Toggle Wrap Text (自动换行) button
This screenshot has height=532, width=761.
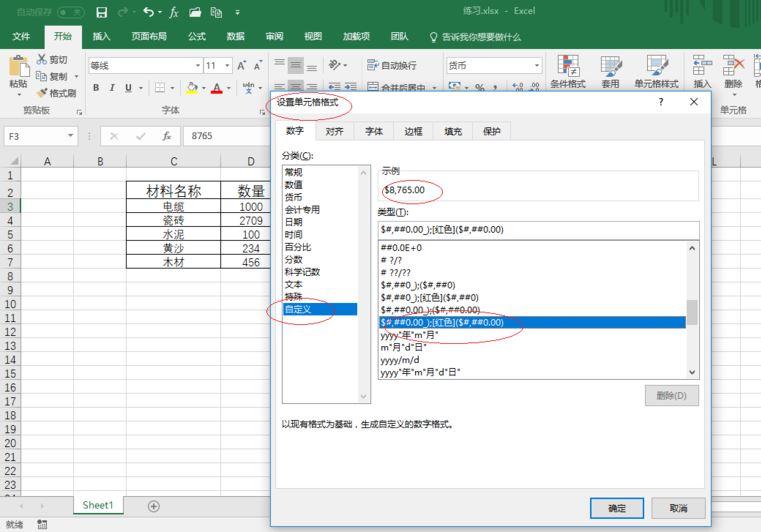(392, 65)
